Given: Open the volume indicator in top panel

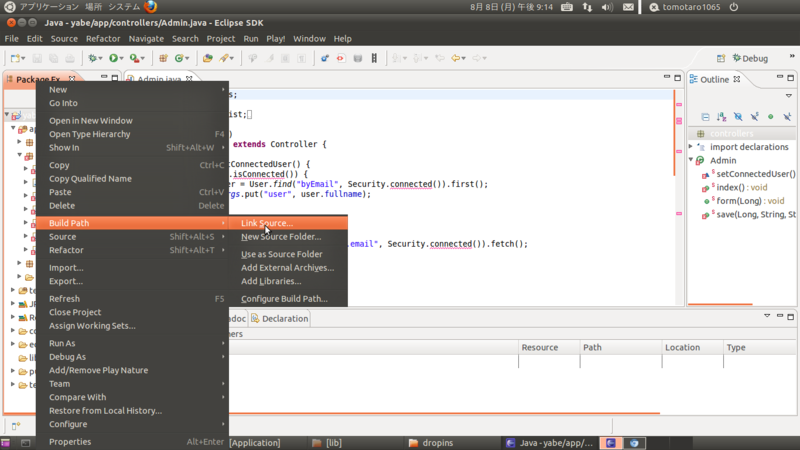Looking at the screenshot, I should coord(607,7).
